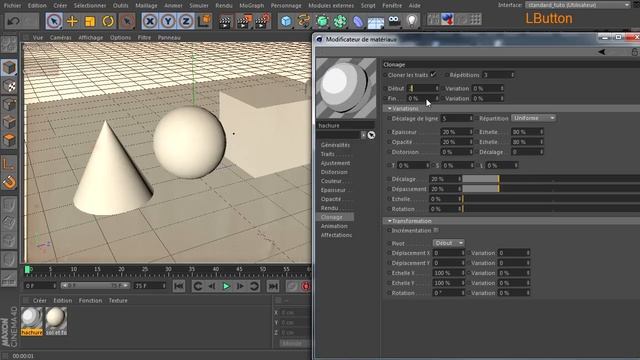Select the live selection arrow tool

click(x=54, y=21)
